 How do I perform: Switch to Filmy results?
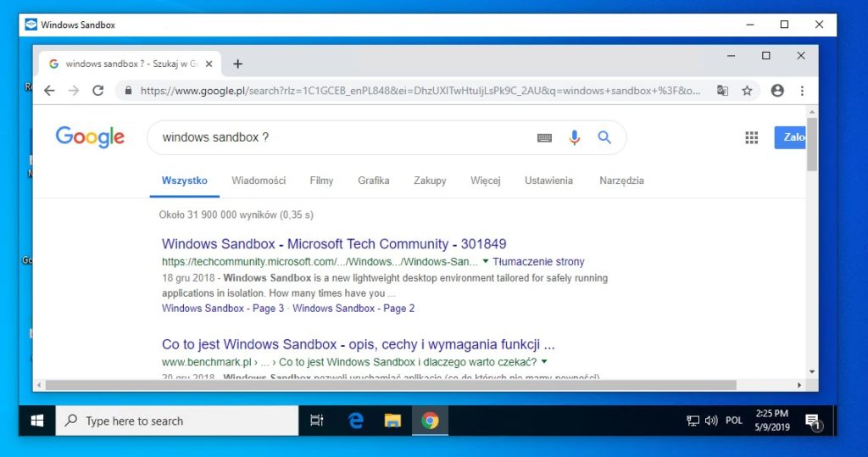[x=321, y=181]
